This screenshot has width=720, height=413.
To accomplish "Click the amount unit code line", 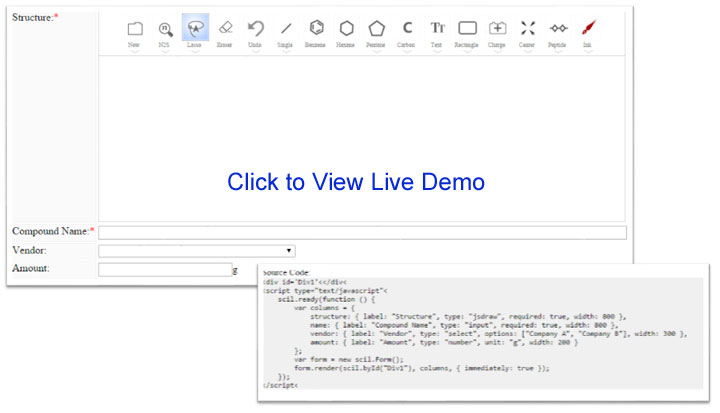I will tap(444, 343).
